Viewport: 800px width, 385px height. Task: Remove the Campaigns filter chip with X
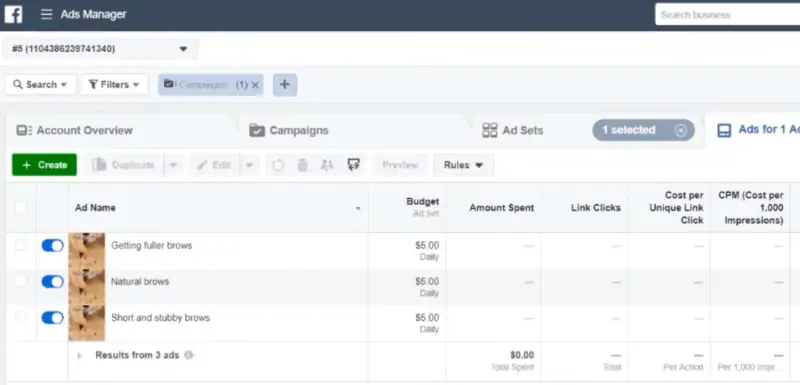256,85
